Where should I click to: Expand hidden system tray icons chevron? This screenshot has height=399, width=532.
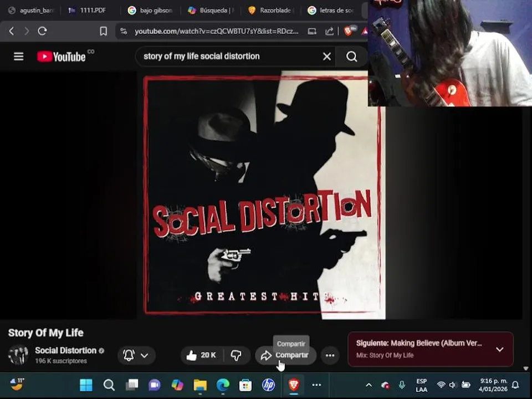click(x=369, y=385)
